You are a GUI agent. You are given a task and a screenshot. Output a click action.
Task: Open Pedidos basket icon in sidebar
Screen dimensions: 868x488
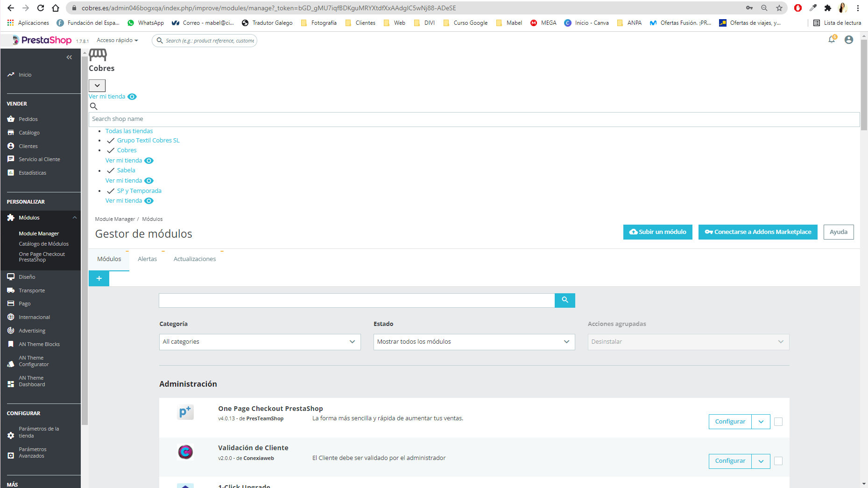(x=11, y=119)
